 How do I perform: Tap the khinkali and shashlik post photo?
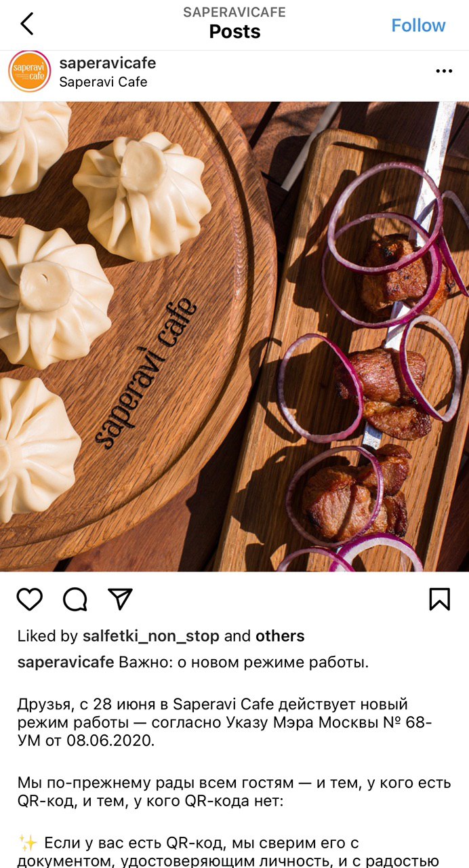point(234,336)
